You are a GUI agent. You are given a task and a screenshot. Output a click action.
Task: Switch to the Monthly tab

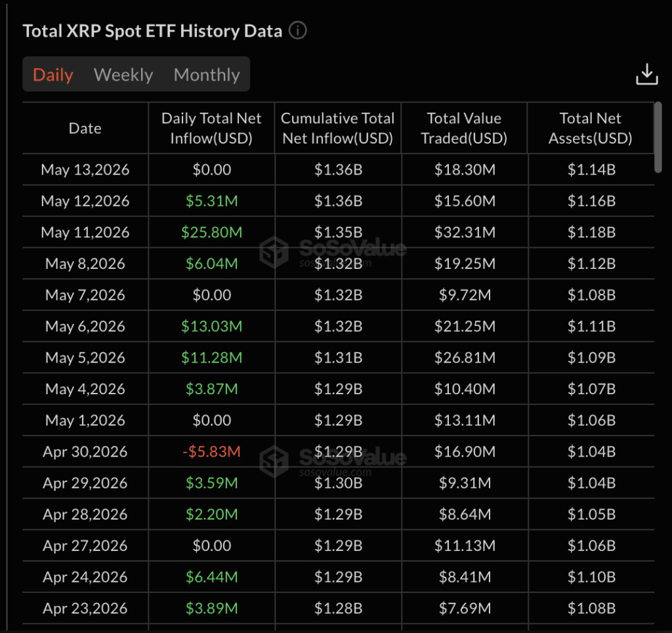pos(207,75)
